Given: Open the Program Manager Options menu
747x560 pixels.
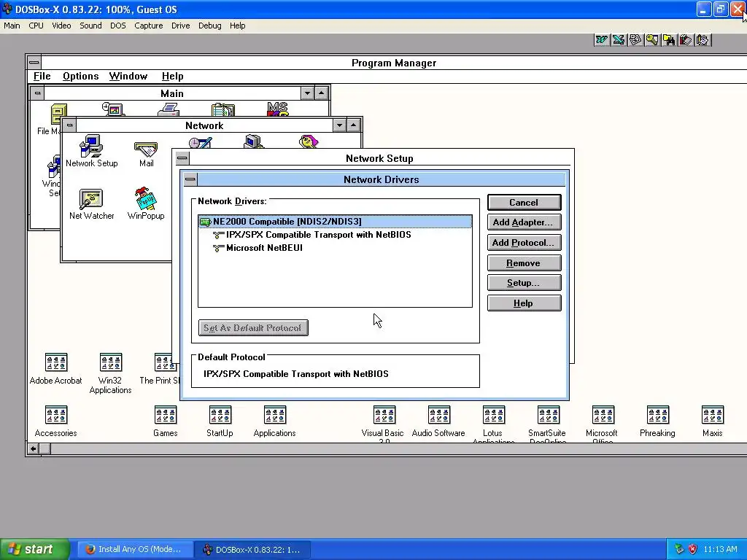Looking at the screenshot, I should 80,76.
